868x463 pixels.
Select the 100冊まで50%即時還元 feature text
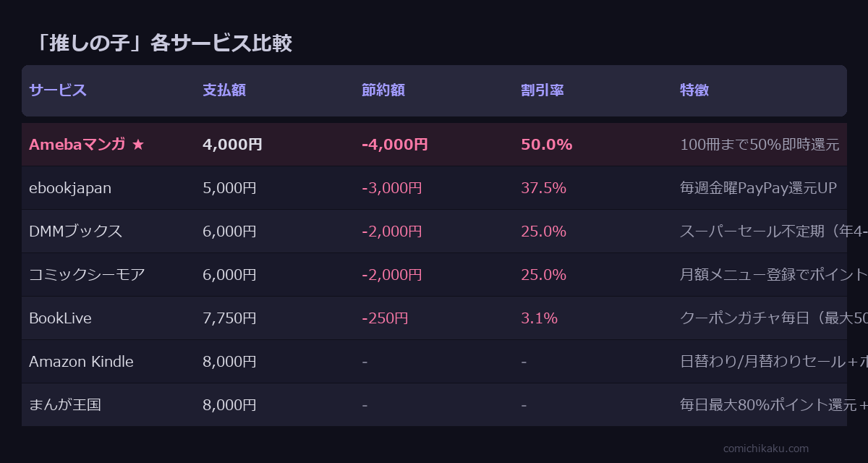tap(759, 145)
